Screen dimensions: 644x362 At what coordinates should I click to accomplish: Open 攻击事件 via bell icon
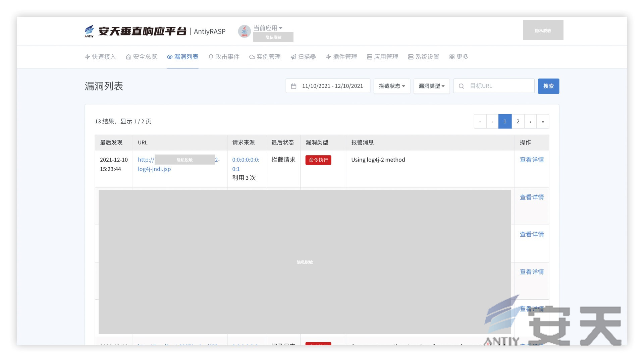tap(211, 57)
